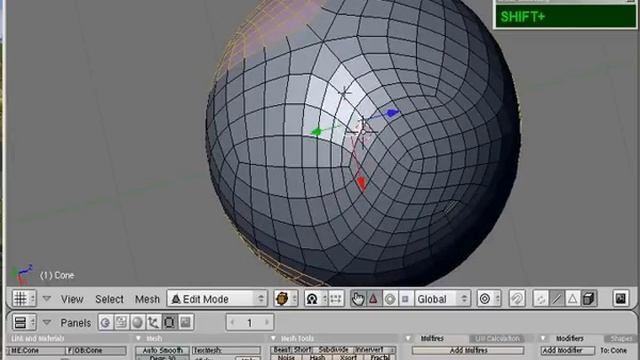Toggle occlude background geometry cube icon
The height and width of the screenshot is (360, 640).
(x=589, y=299)
